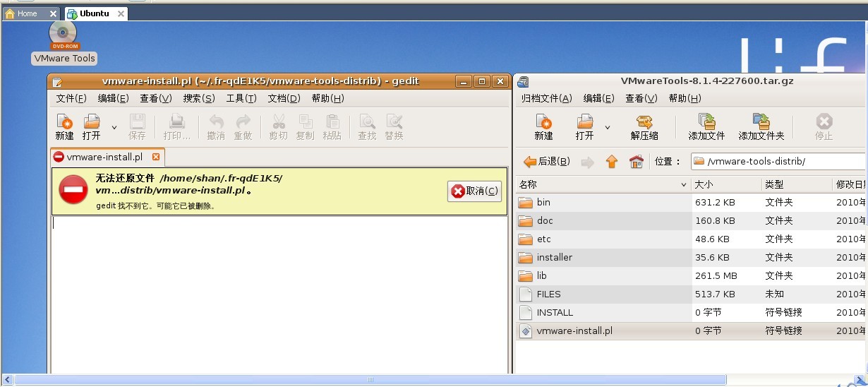This screenshot has width=868, height=387.
Task: Click the Home folder icon in archive manager
Action: tap(636, 162)
